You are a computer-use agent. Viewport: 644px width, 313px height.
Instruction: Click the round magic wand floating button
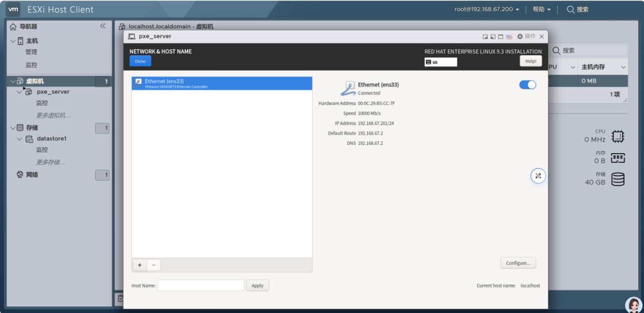(538, 176)
